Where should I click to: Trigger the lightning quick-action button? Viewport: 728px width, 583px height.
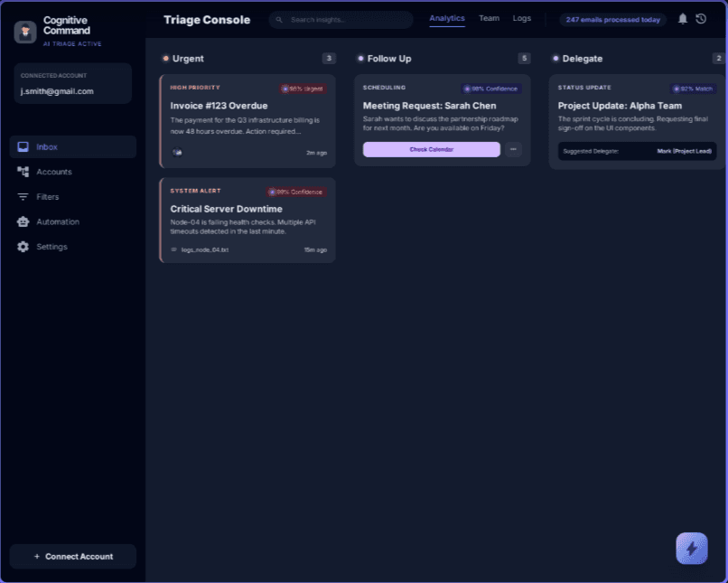coord(692,549)
